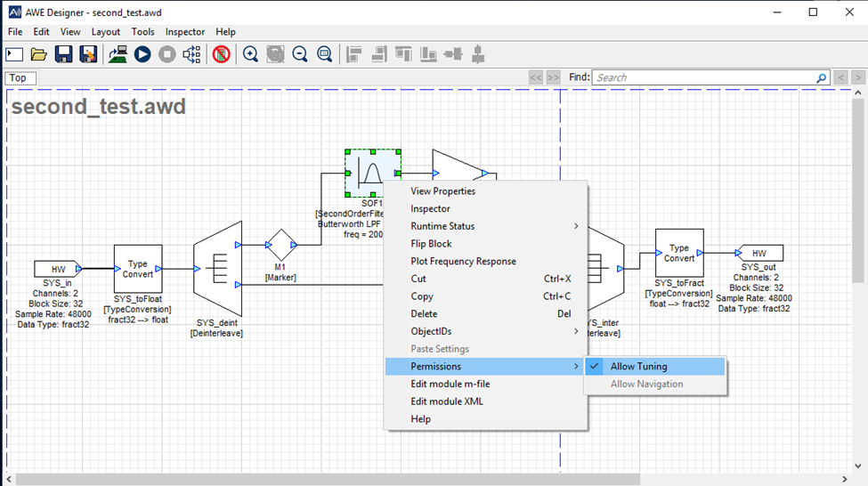Click the Open file folder icon
The width and height of the screenshot is (868, 486).
[x=39, y=54]
